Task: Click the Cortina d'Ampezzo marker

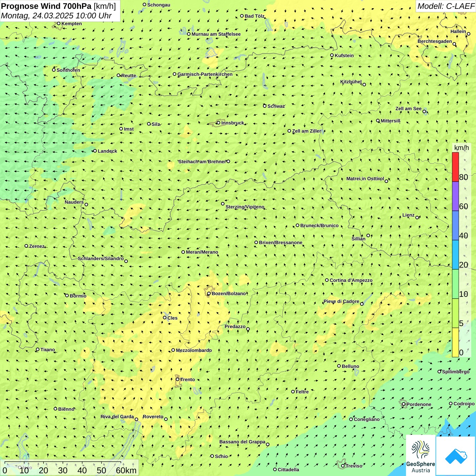Action: point(327,280)
